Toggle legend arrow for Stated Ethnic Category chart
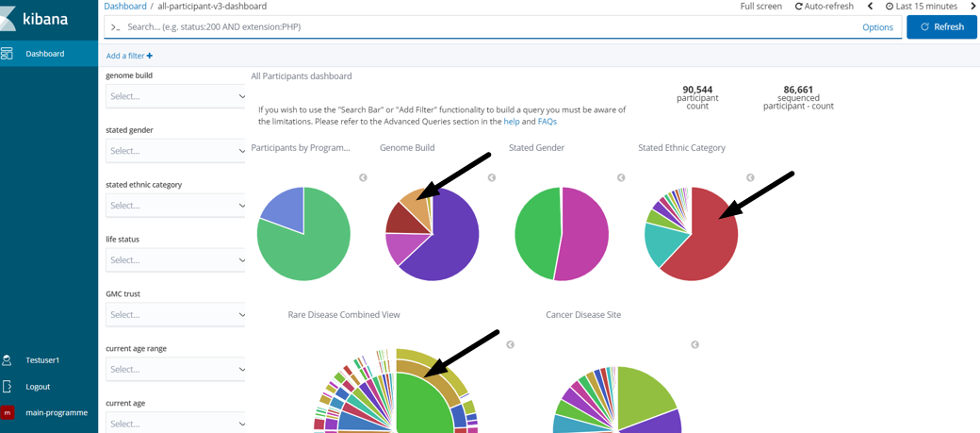The width and height of the screenshot is (980, 433). tap(751, 177)
